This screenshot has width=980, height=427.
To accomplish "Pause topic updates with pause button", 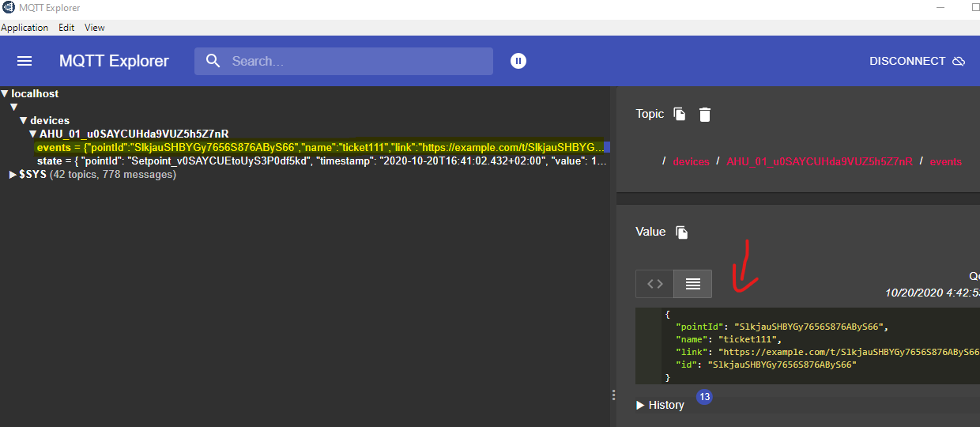I will tap(518, 61).
